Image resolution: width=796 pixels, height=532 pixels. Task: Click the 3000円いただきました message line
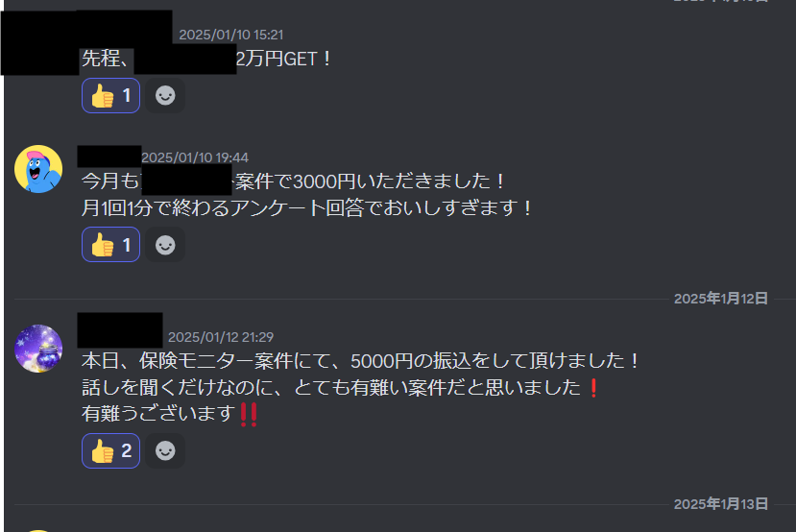point(295,181)
